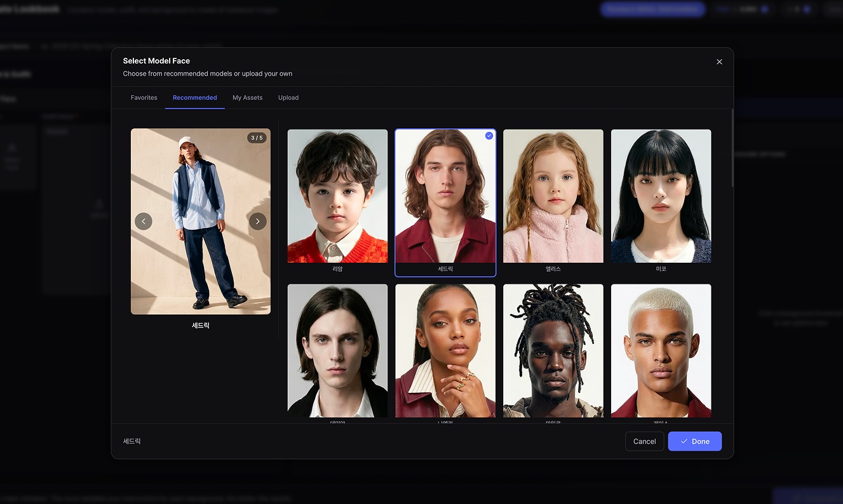Image resolution: width=843 pixels, height=504 pixels.
Task: Show the previous preview image with left arrow
Action: tap(144, 221)
